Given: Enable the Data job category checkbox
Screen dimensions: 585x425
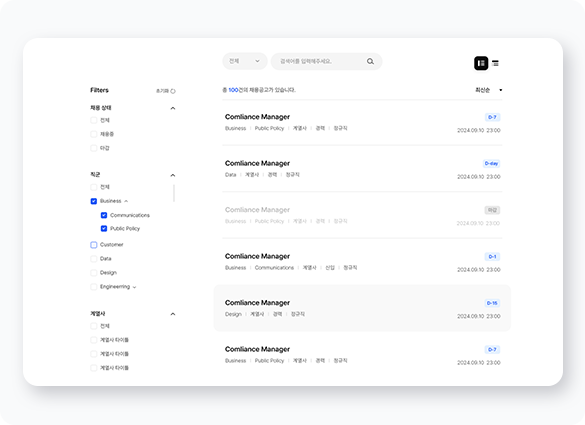Looking at the screenshot, I should click(x=94, y=259).
